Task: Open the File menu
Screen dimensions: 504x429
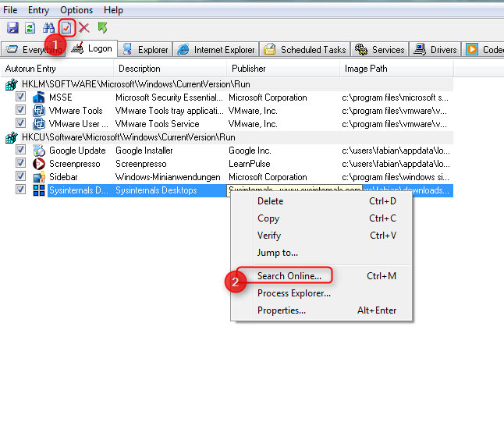Action: [x=10, y=10]
